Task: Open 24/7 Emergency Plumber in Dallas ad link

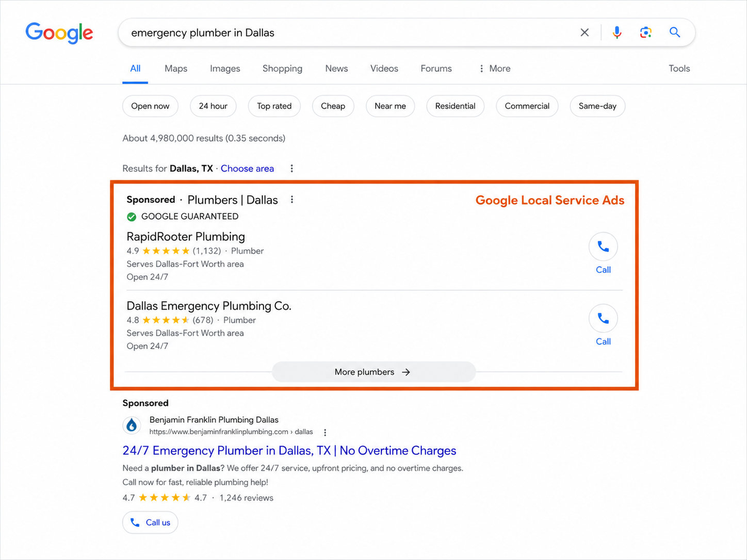Action: [x=289, y=451]
